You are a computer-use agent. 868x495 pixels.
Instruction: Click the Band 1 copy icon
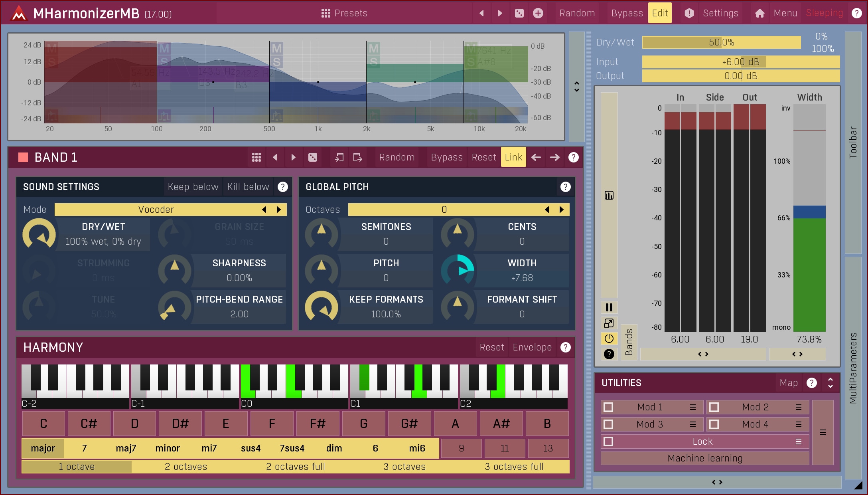(339, 157)
